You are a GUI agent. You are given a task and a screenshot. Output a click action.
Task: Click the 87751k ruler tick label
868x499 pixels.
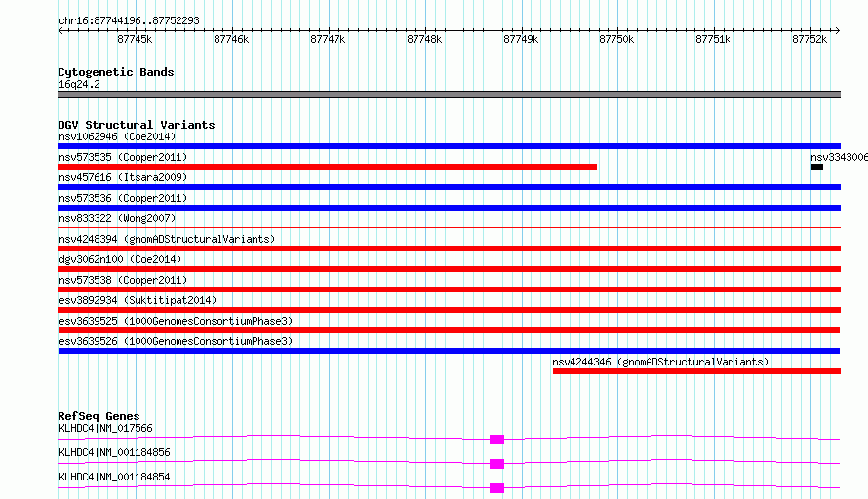(713, 39)
